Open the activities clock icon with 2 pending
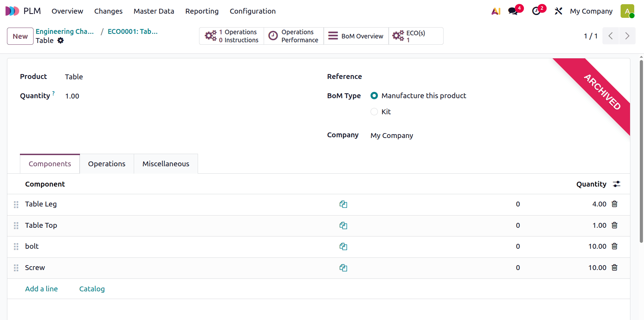The image size is (644, 320). tap(536, 11)
